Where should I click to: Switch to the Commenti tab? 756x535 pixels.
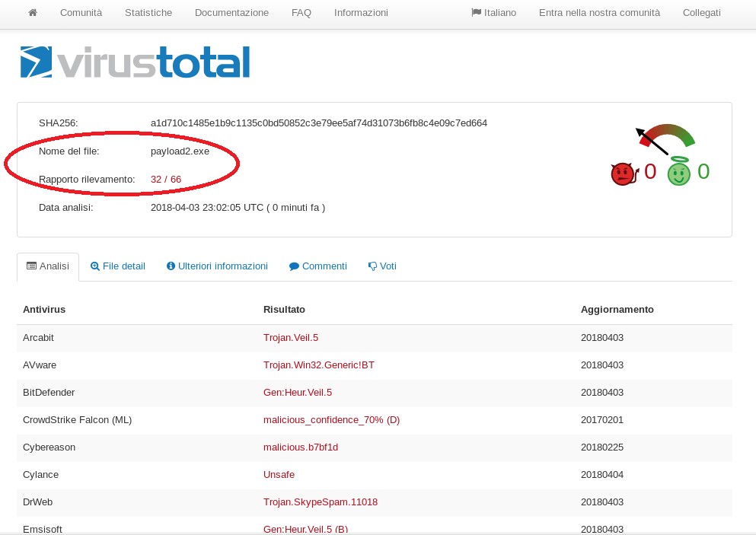point(318,266)
